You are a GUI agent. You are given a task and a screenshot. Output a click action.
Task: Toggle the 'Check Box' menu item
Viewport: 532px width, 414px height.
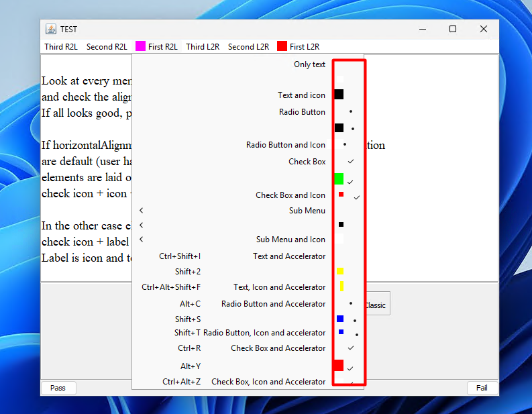307,162
